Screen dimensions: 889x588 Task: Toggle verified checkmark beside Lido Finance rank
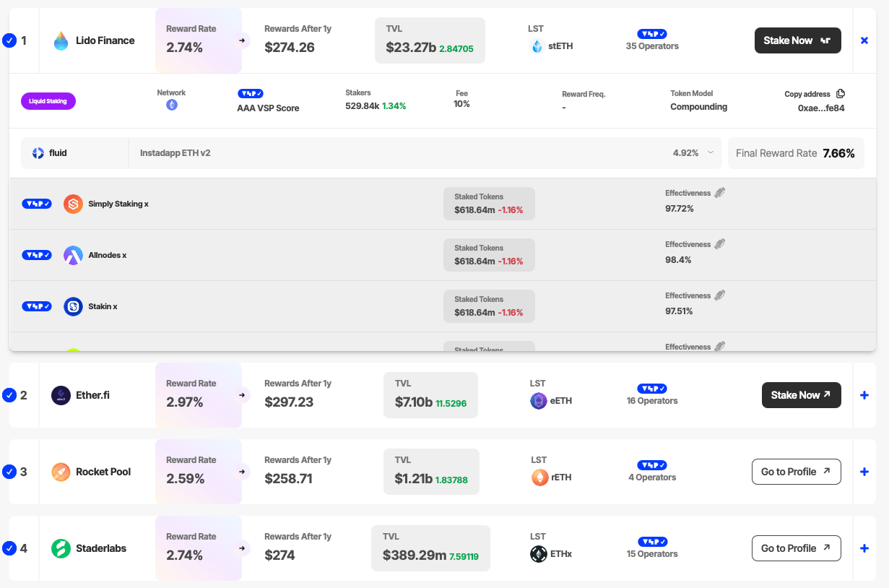9,41
